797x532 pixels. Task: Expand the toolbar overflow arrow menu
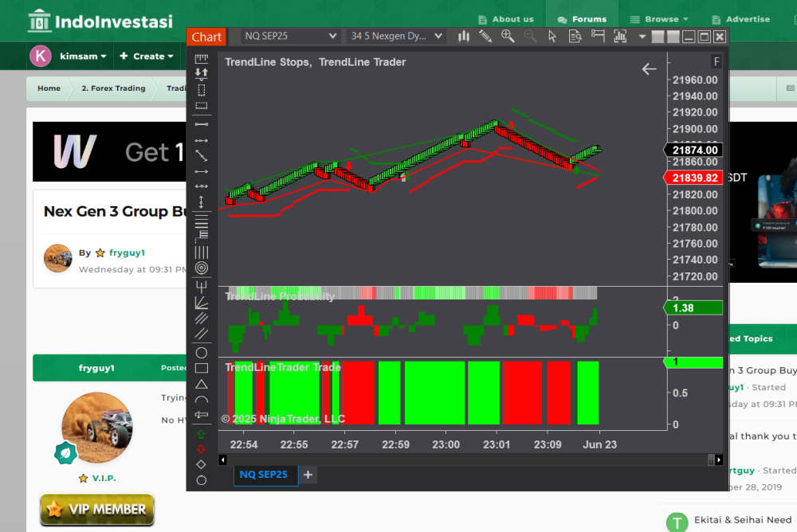click(x=642, y=37)
